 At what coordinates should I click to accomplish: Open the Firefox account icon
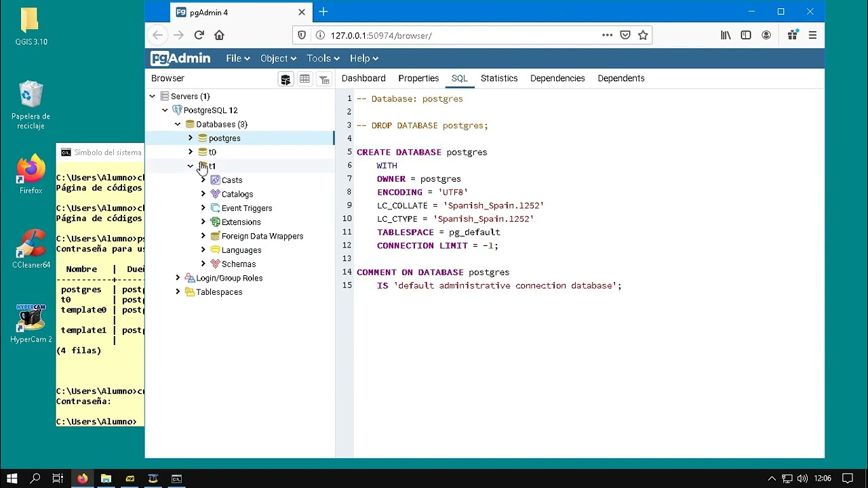click(x=766, y=35)
